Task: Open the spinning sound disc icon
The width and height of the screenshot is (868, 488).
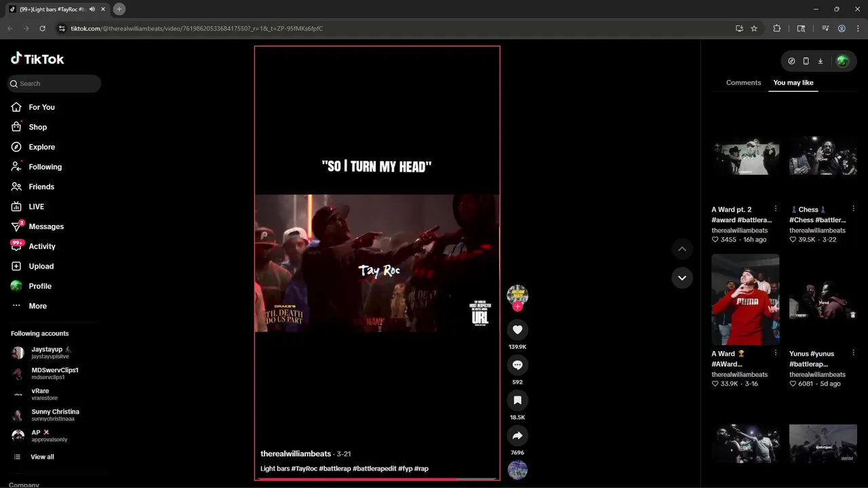Action: [x=517, y=470]
